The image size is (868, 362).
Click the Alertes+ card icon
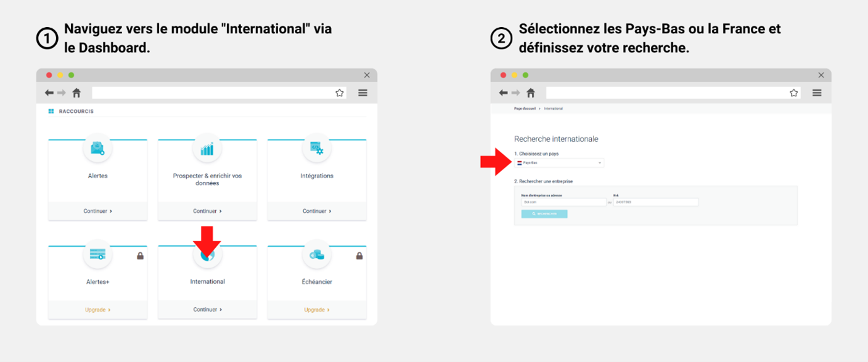click(98, 254)
